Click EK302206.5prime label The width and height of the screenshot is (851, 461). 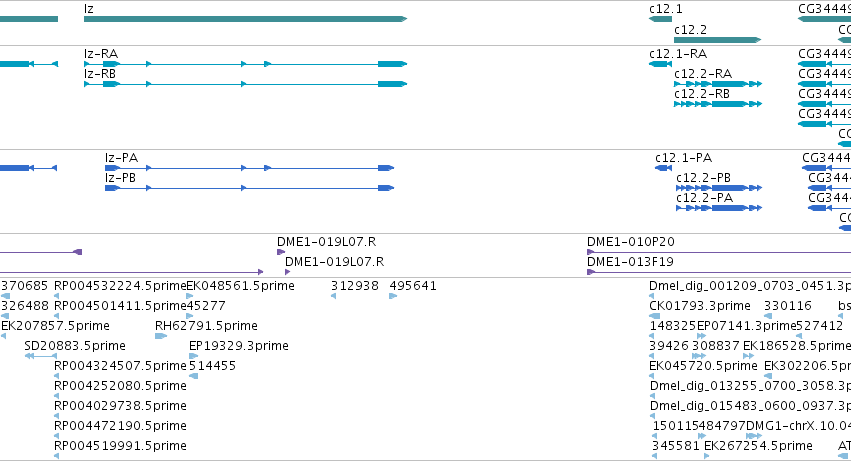[808, 366]
